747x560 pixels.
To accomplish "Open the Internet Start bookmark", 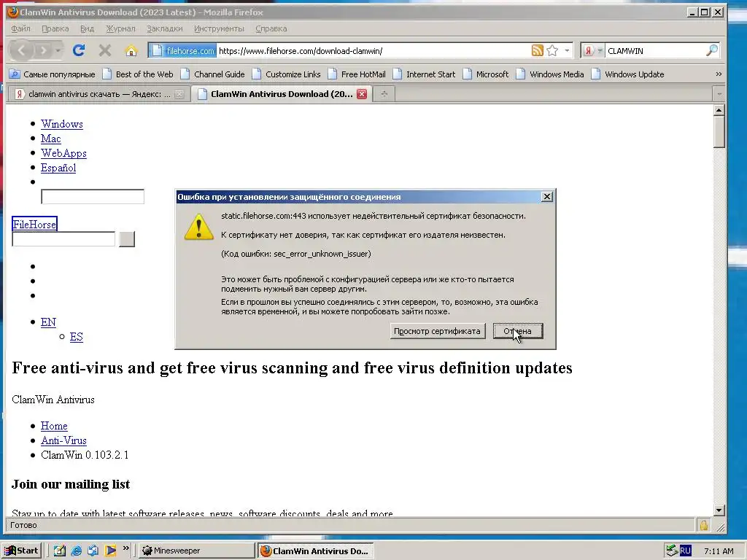I will point(424,74).
